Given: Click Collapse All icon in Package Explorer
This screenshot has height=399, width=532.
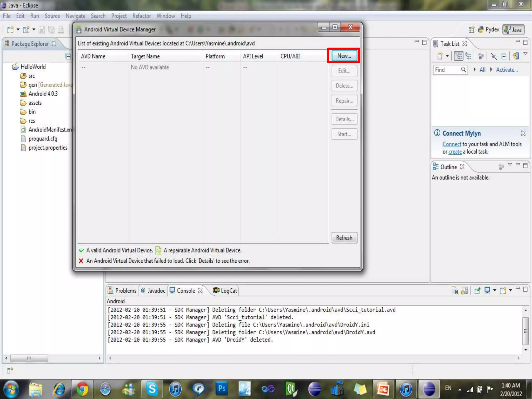Looking at the screenshot, I should point(68,56).
